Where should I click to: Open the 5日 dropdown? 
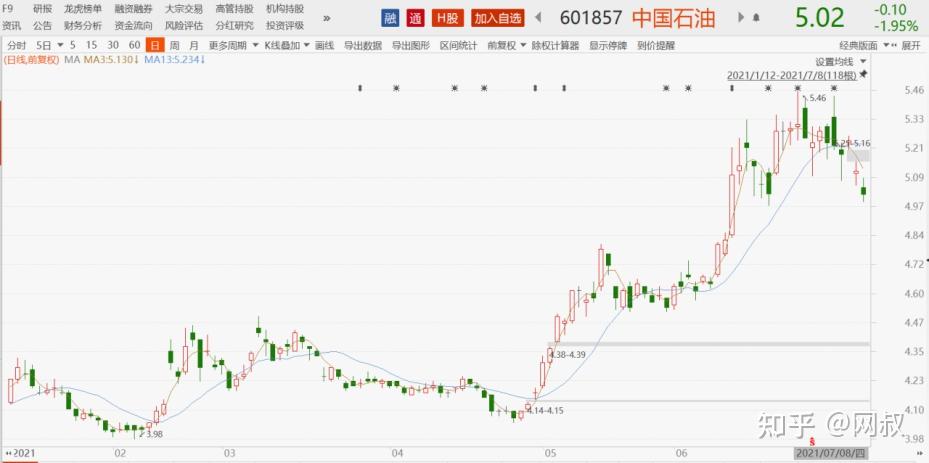coord(49,45)
